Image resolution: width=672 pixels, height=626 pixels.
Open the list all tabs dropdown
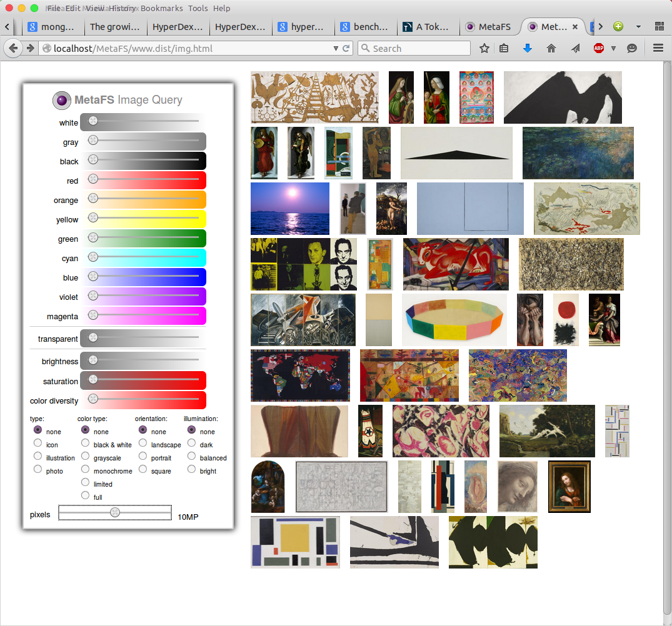coord(638,26)
